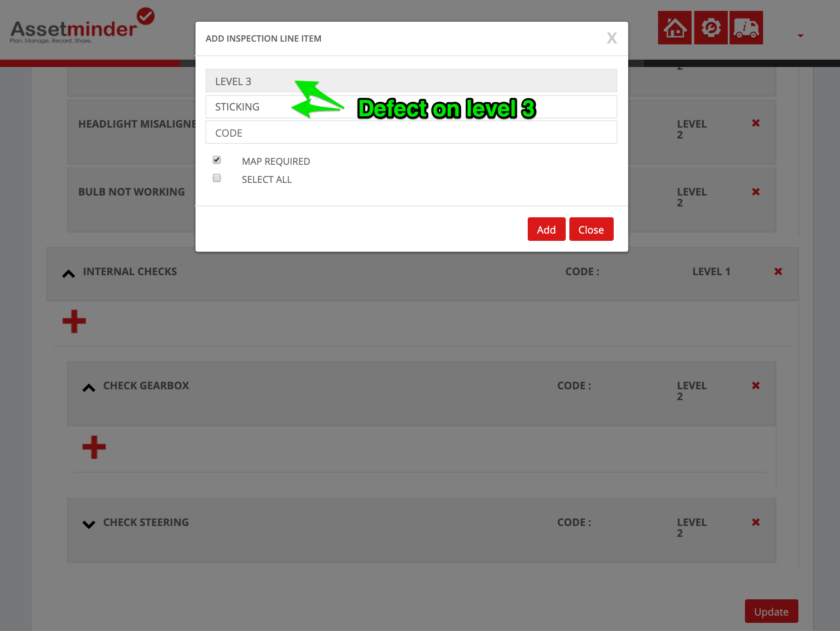Select the BULB NOT WORKING text
The width and height of the screenshot is (840, 631).
(x=132, y=192)
